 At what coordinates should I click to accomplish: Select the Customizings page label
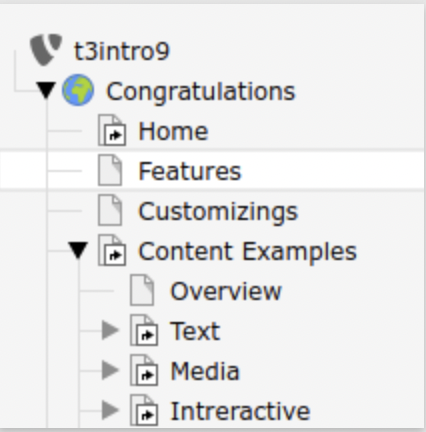coord(218,212)
